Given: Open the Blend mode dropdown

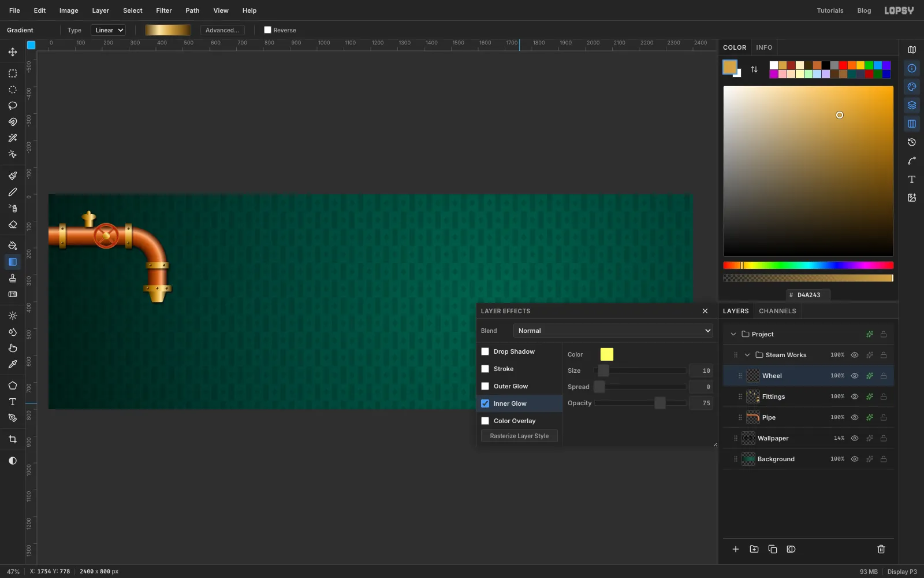Looking at the screenshot, I should (x=613, y=331).
